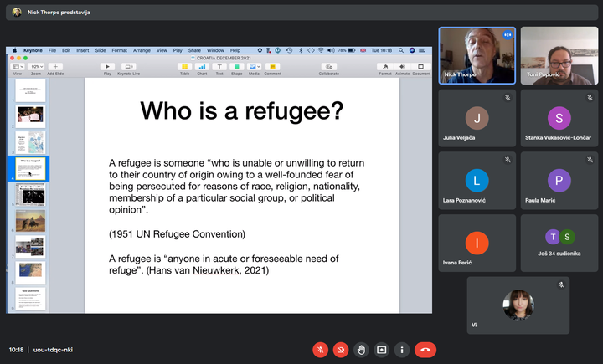Open the View dropdown in toolbar
Viewport: 603px width, 364px height.
pyautogui.click(x=17, y=66)
